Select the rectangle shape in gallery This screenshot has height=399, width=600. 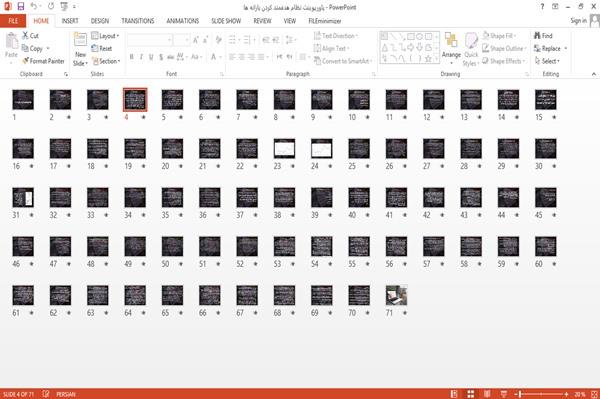point(411,37)
